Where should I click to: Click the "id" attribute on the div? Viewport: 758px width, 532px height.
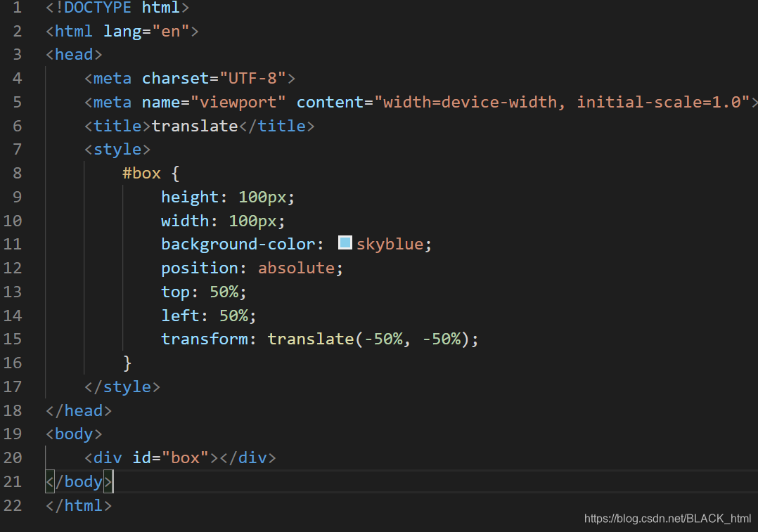click(141, 458)
